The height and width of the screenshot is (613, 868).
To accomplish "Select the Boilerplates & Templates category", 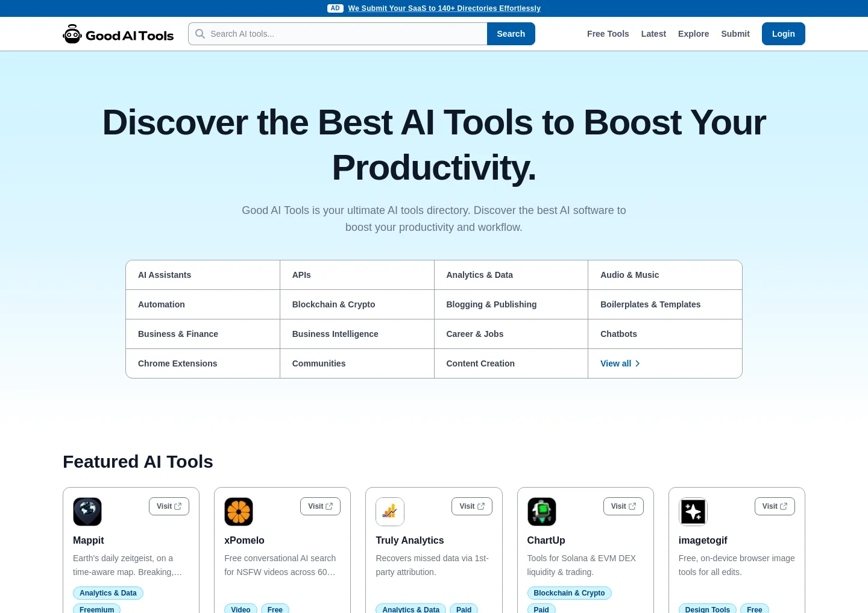I will point(665,304).
